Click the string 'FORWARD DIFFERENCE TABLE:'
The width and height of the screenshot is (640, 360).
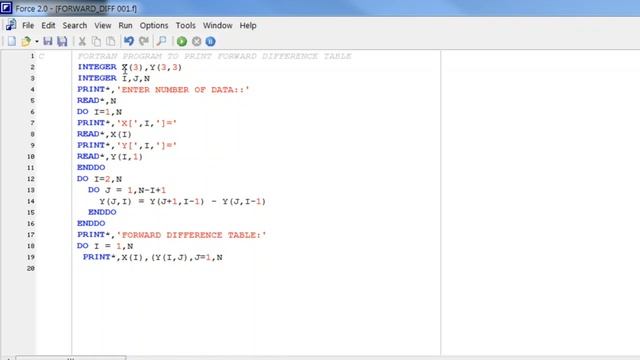191,235
